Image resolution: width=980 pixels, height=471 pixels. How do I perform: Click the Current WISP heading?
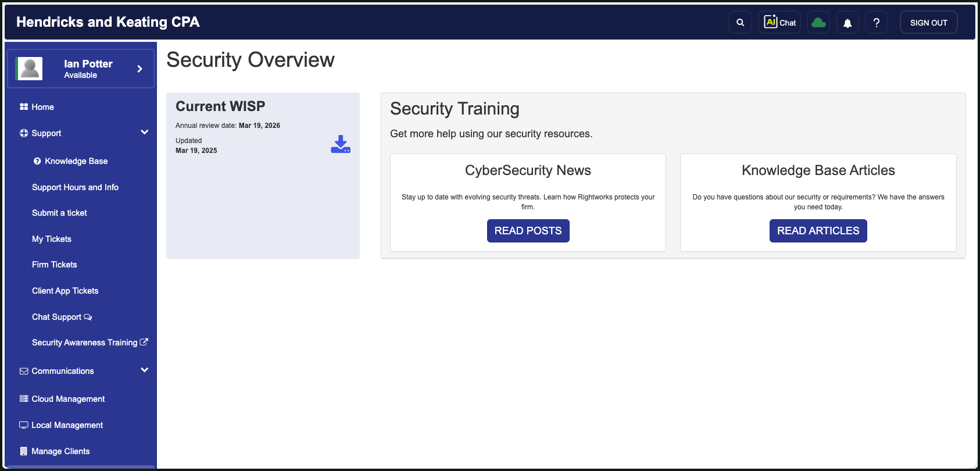220,106
